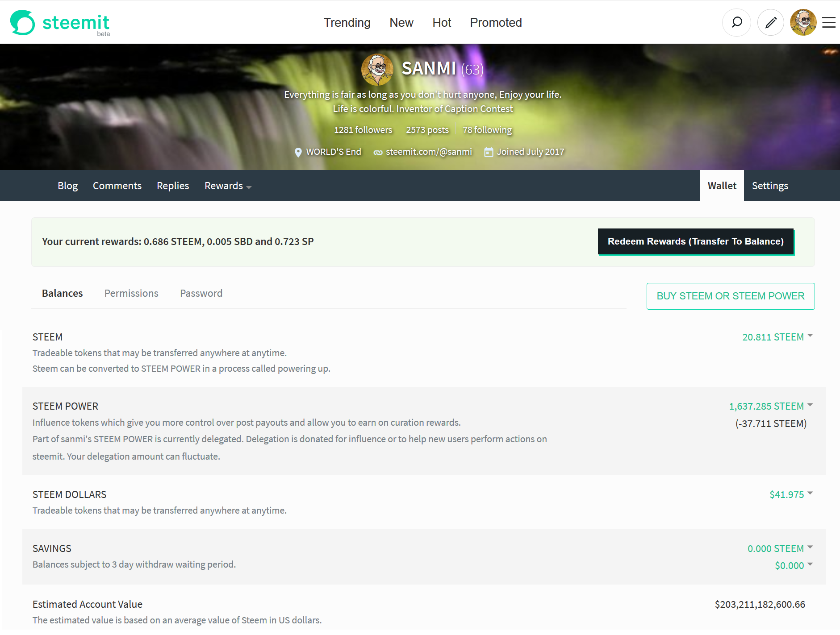
Task: Open steemit.com/@sanmi link
Action: [x=429, y=152]
